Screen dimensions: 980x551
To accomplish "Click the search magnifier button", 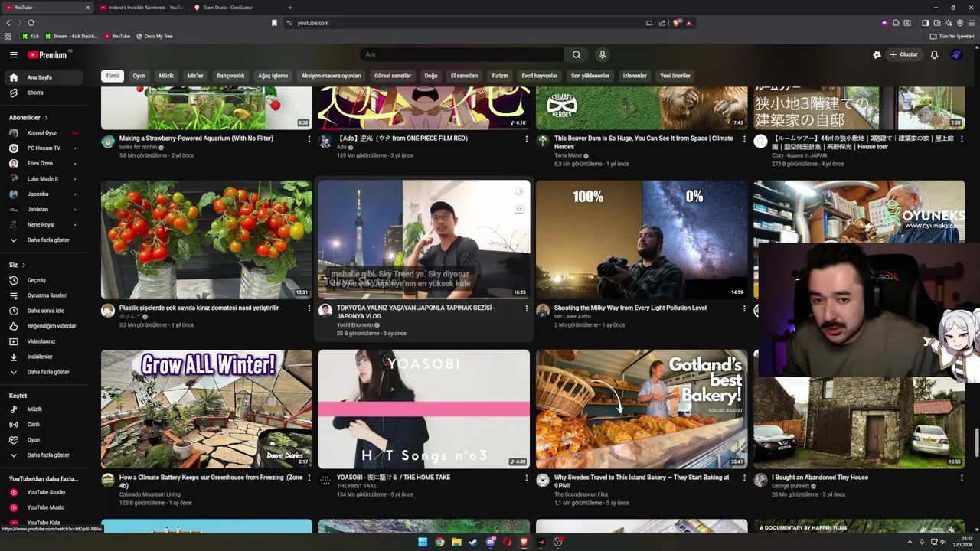I will point(577,54).
